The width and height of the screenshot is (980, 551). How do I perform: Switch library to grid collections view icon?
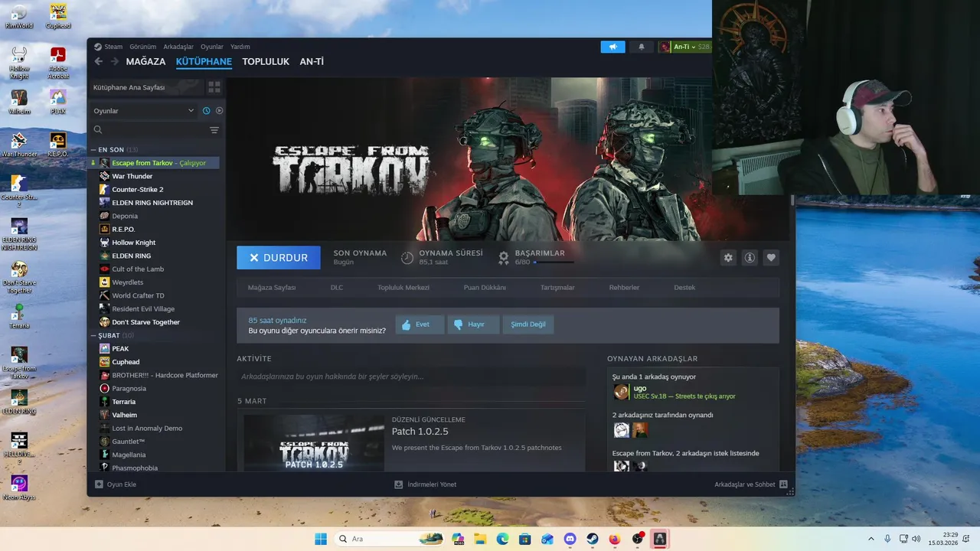point(214,87)
